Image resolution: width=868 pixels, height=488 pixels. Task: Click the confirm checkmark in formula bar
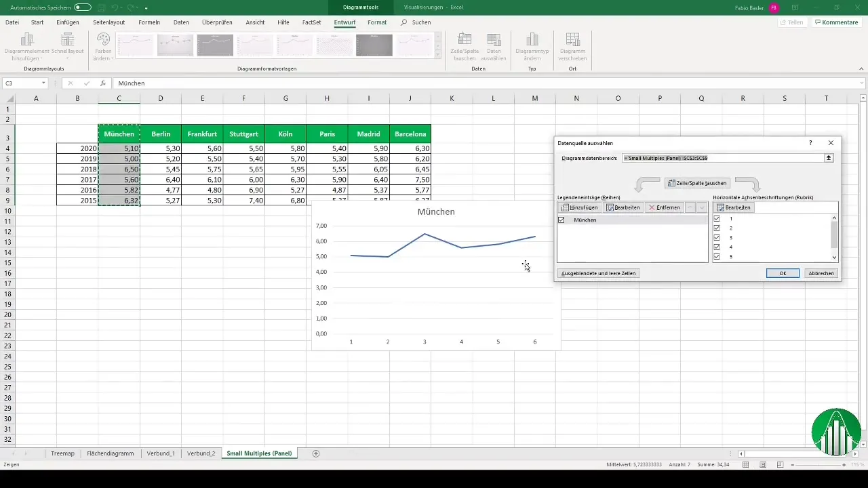[x=86, y=83]
